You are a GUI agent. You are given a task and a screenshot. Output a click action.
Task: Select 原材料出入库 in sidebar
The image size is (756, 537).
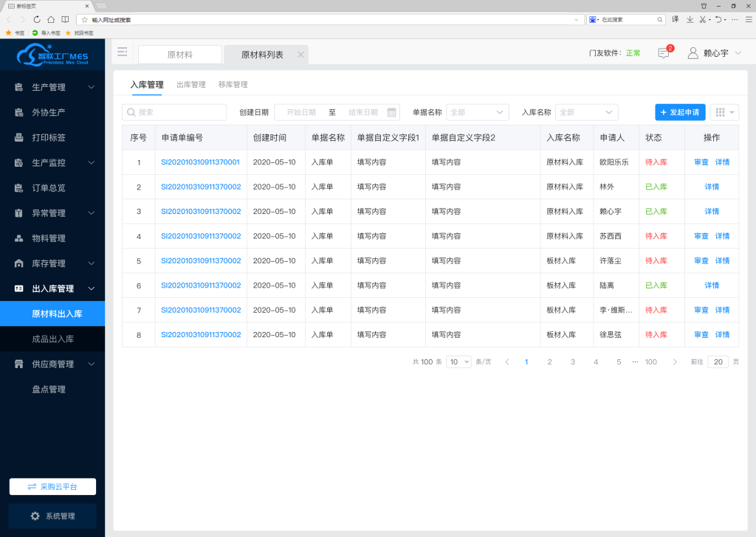pos(52,313)
